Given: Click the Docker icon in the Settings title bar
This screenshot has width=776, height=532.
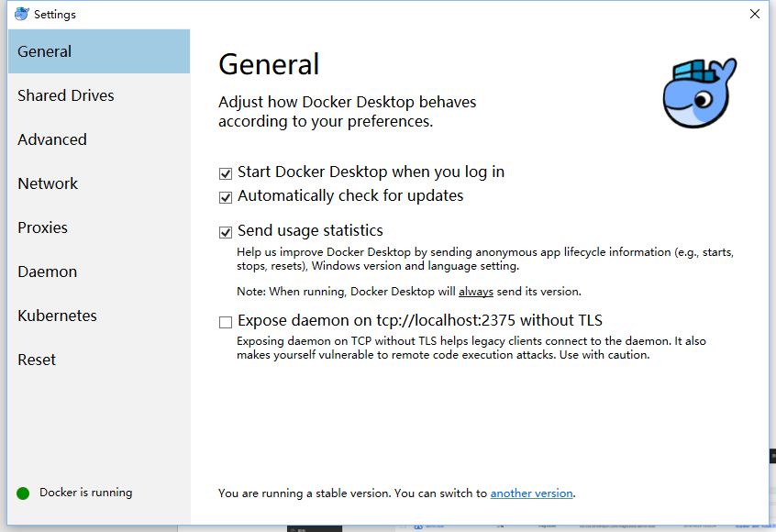Looking at the screenshot, I should coord(22,14).
